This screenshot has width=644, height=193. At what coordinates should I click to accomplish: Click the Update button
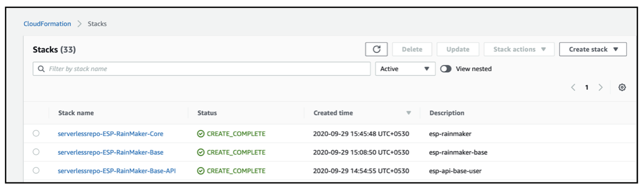tap(458, 49)
